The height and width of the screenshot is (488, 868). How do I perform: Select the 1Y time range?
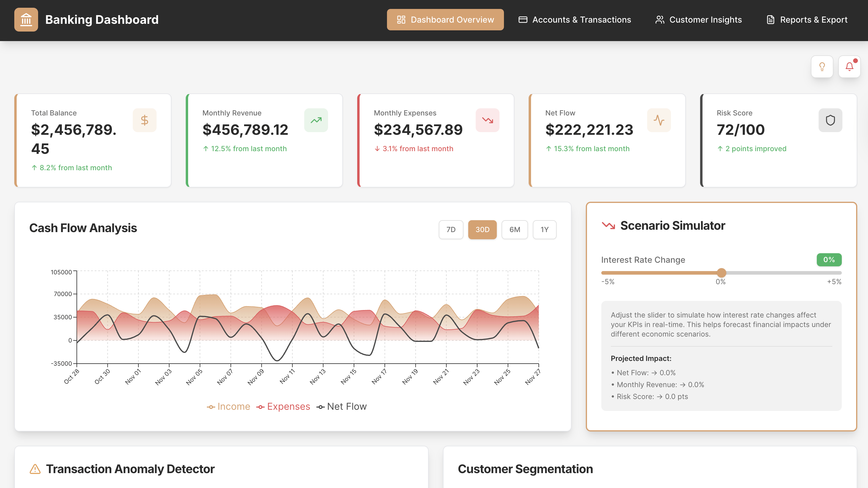tap(544, 230)
